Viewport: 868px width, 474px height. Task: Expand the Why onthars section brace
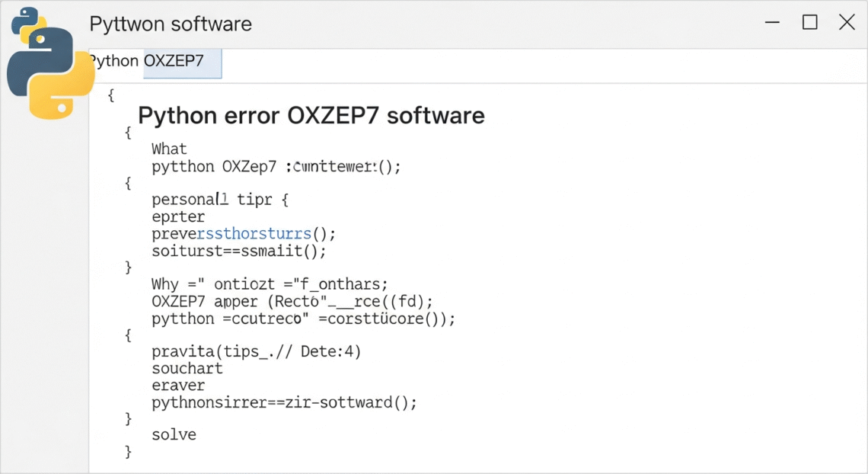click(x=128, y=335)
